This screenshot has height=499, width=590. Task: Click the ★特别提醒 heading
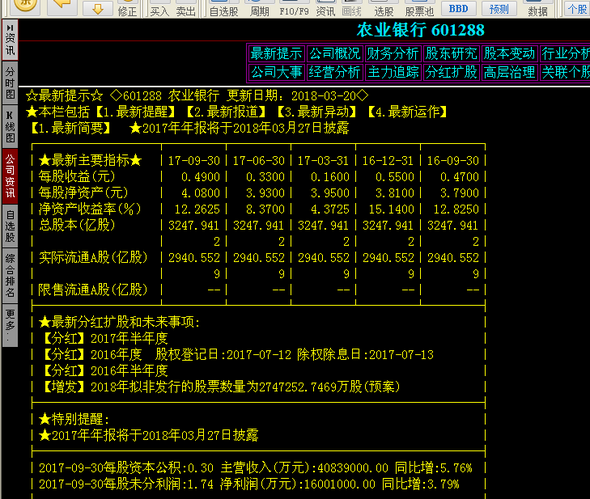74,419
